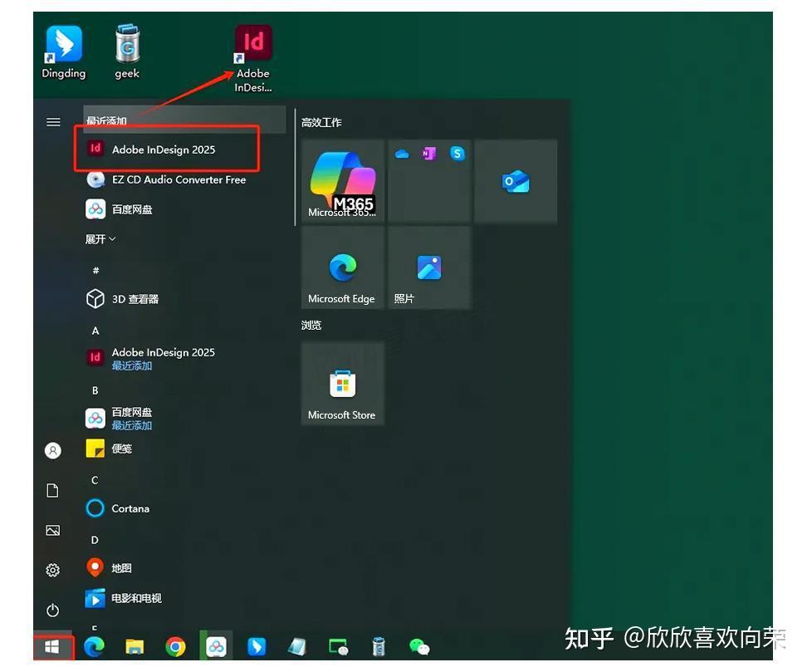This screenshot has height=672, width=807.
Task: Expand the Start menu hamburger panel
Action: coord(53,120)
